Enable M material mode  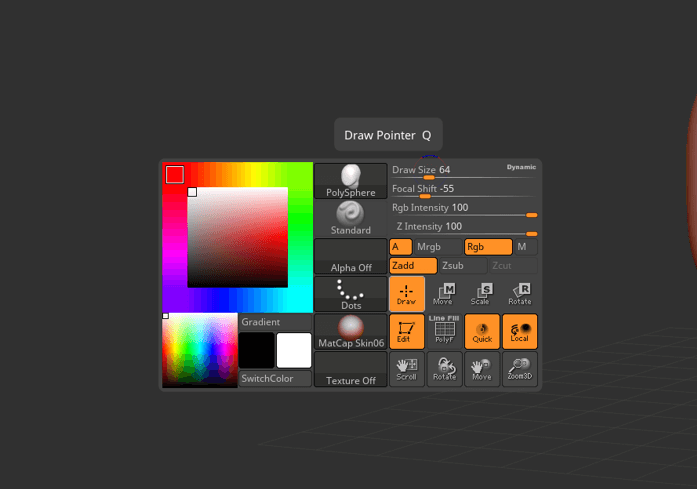[525, 247]
